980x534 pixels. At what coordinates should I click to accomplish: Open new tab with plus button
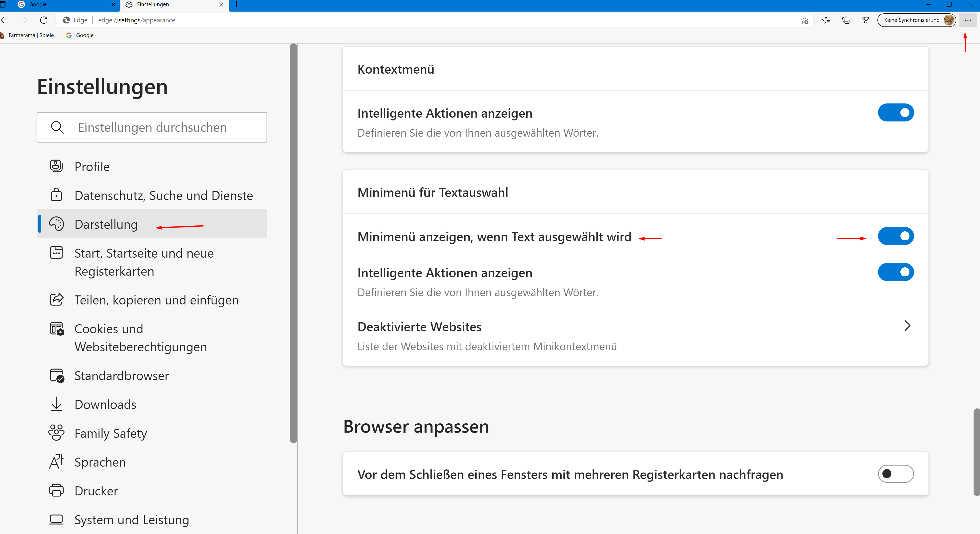click(236, 5)
